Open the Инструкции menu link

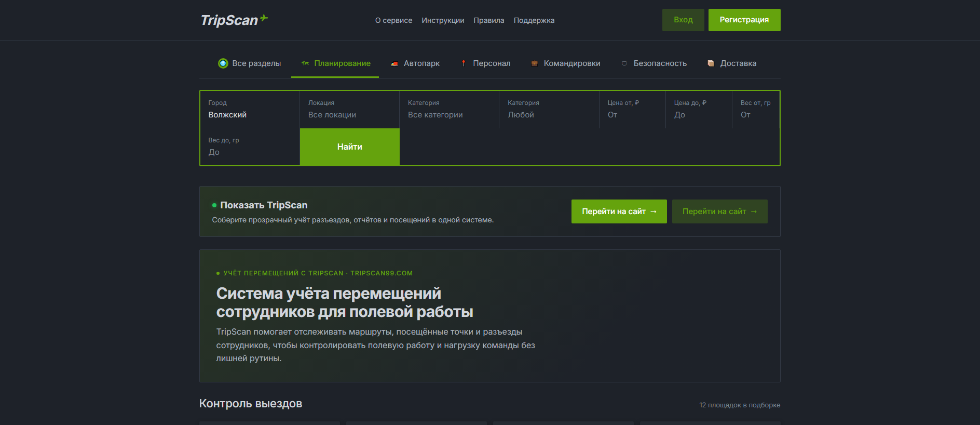(x=443, y=20)
